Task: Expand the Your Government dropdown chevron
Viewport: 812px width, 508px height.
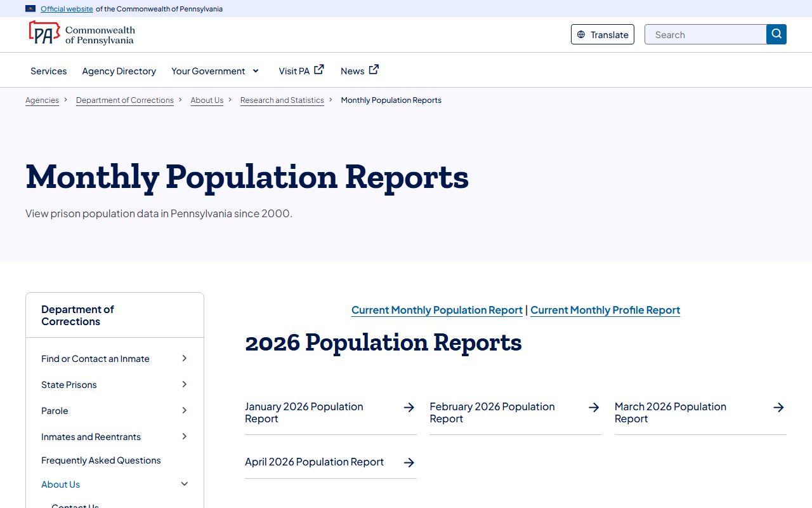Action: click(256, 71)
